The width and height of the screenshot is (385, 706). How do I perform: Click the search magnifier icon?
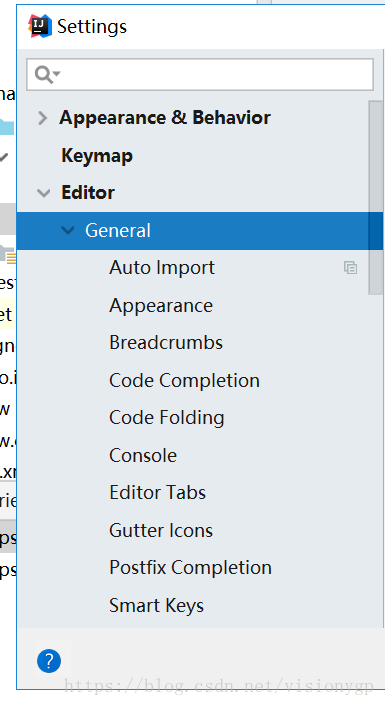click(47, 74)
